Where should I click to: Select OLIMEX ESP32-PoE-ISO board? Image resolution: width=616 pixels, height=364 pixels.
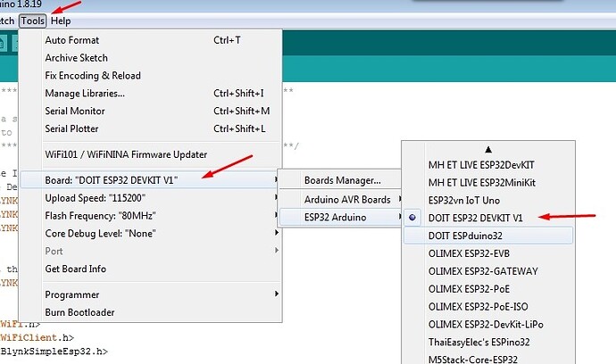coord(488,307)
